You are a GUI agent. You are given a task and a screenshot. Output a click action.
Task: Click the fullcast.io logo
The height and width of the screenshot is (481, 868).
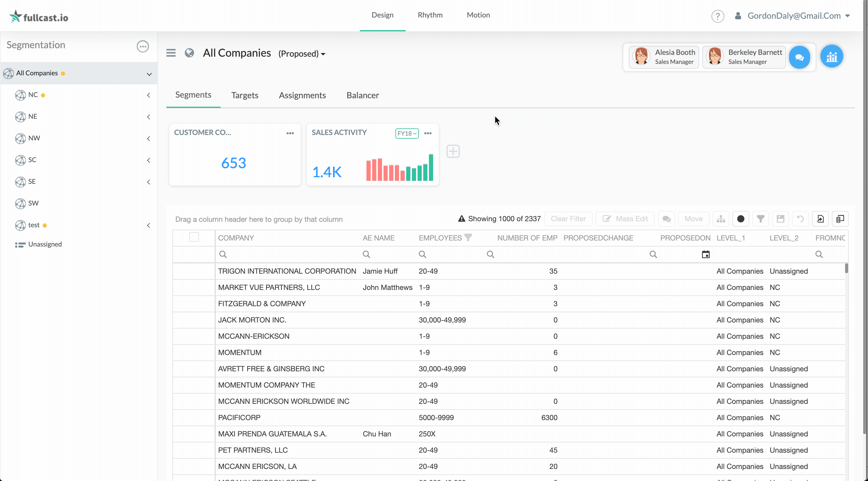pos(38,17)
